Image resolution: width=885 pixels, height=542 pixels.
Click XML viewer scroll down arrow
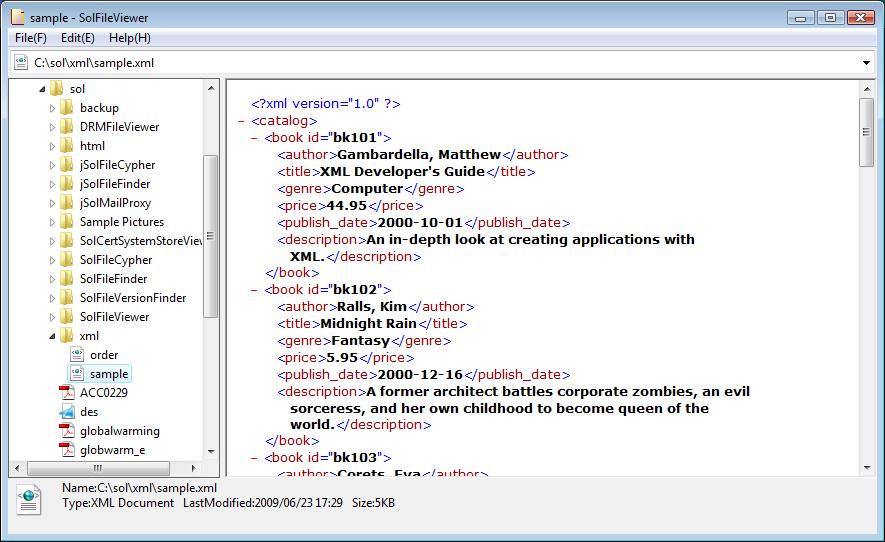(x=867, y=467)
